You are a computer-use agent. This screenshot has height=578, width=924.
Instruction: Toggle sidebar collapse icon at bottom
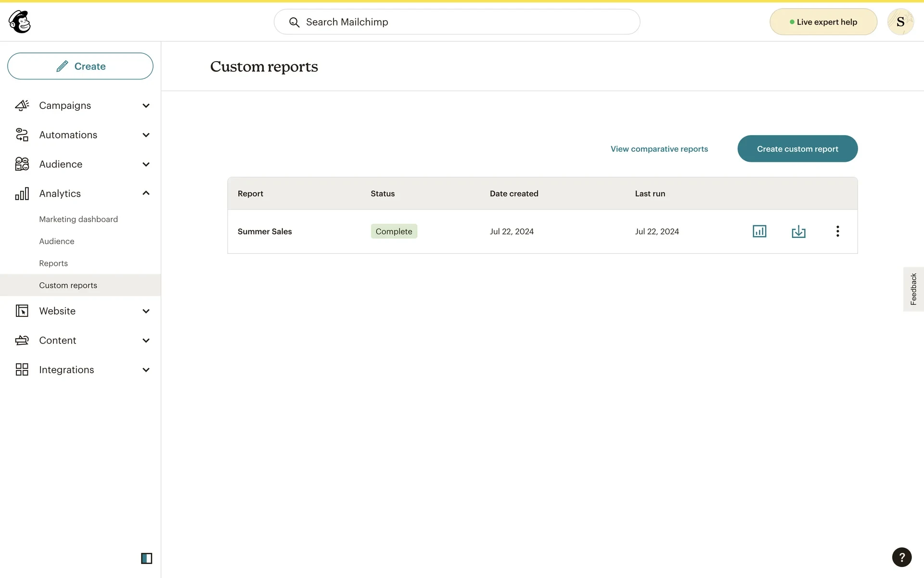[x=146, y=558]
